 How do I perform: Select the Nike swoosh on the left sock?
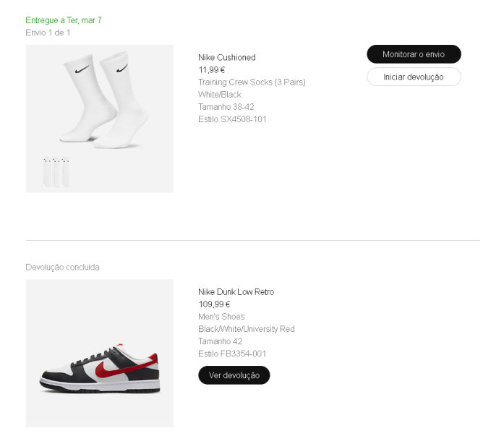(82, 69)
